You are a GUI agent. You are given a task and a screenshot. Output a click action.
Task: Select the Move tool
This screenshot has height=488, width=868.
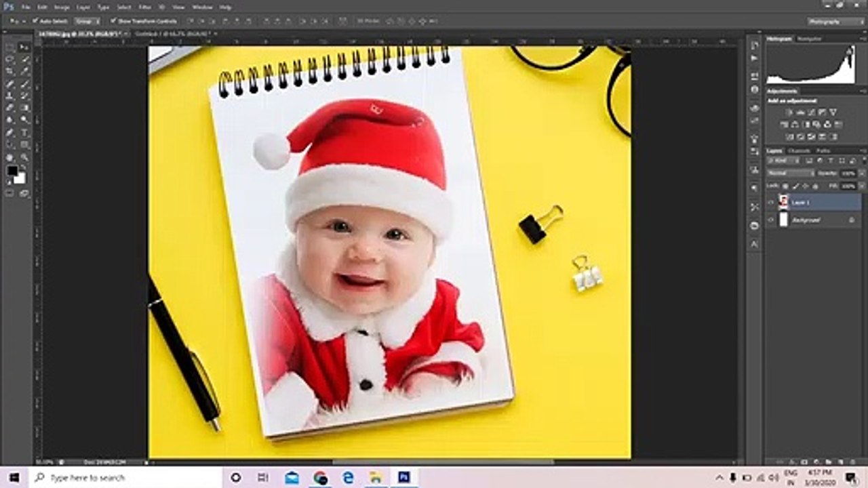(24, 47)
